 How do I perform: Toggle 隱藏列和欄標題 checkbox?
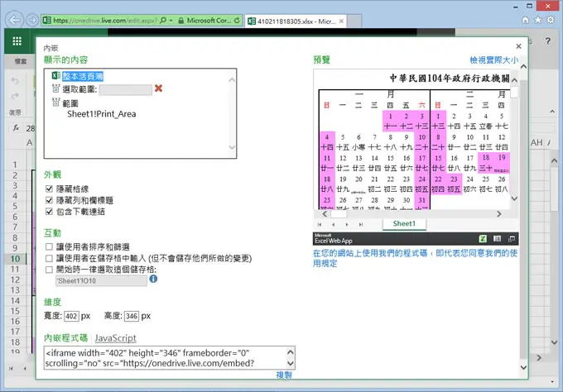tap(49, 200)
